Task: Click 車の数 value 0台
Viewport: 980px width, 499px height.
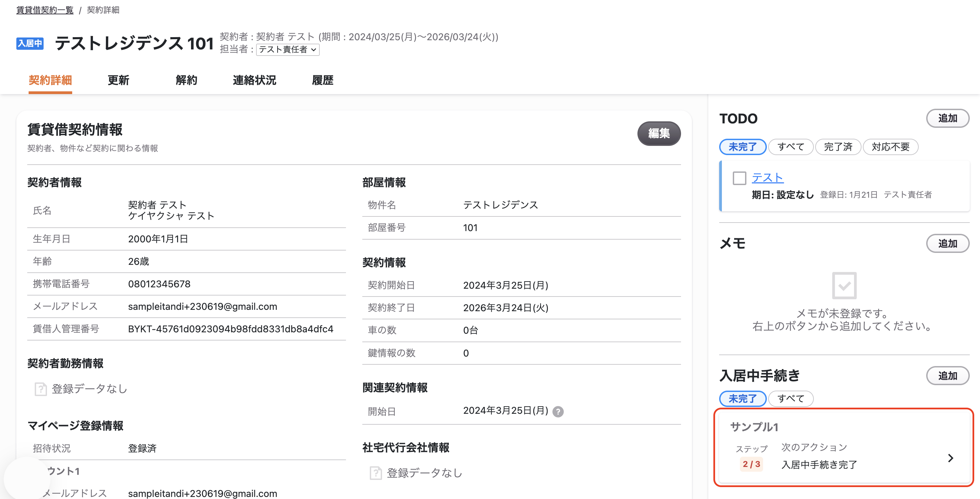Action: click(470, 330)
